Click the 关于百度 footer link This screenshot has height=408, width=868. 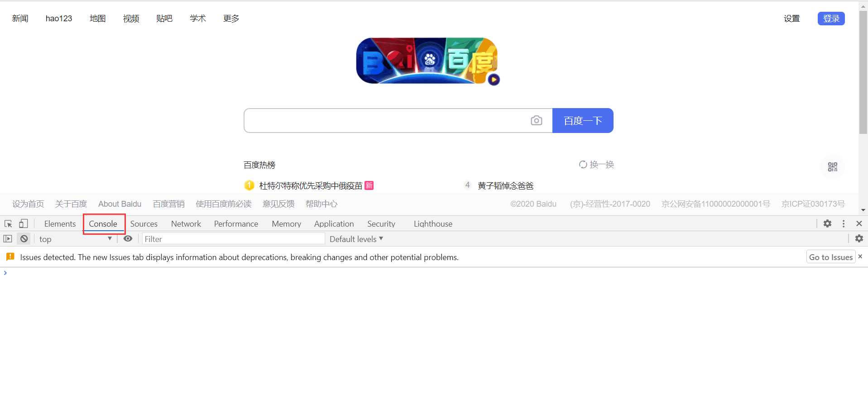(x=71, y=204)
